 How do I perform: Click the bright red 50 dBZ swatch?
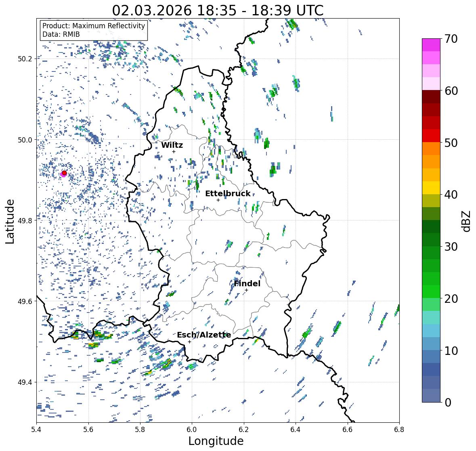tap(431, 136)
